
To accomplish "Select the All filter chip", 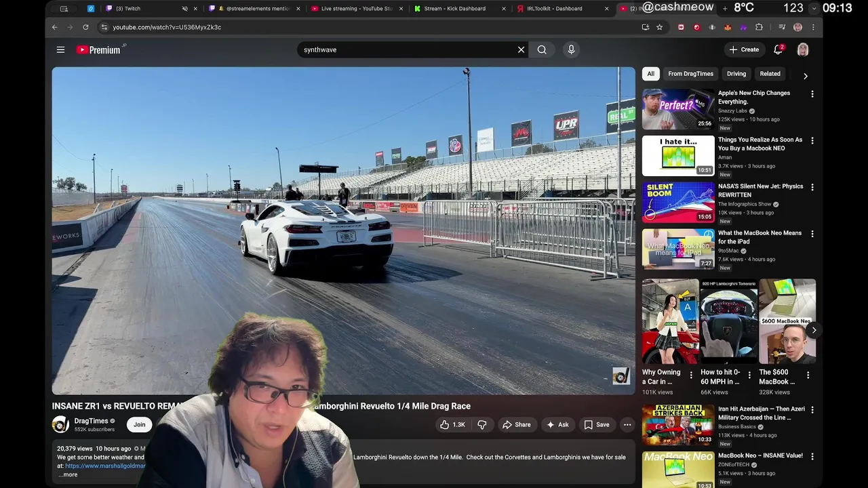I will 651,74.
